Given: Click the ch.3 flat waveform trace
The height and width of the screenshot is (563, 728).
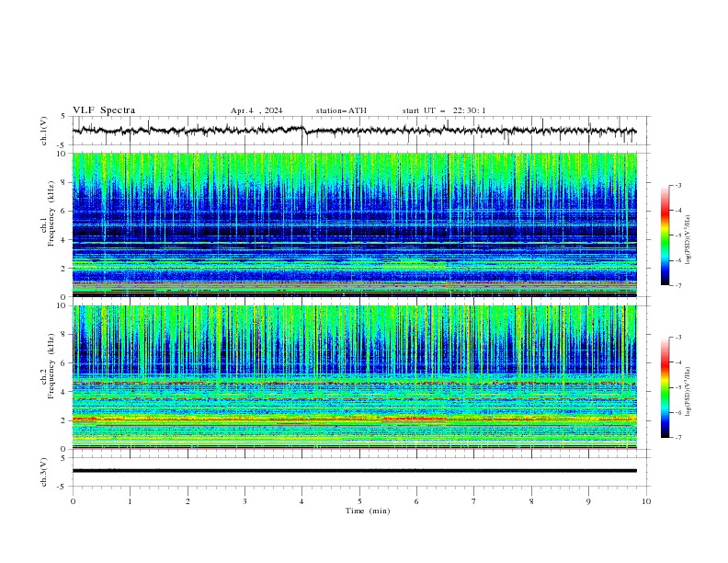Looking at the screenshot, I should [x=354, y=471].
